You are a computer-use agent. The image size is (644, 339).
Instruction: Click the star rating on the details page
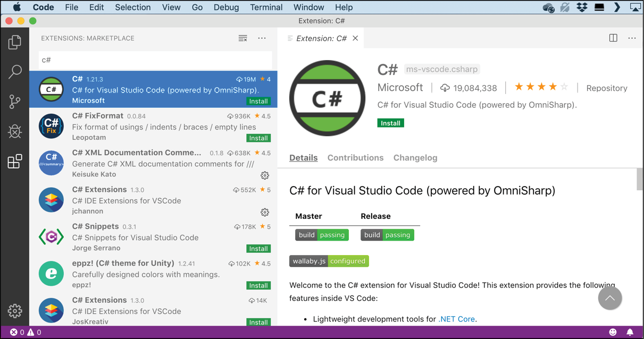[x=541, y=87]
